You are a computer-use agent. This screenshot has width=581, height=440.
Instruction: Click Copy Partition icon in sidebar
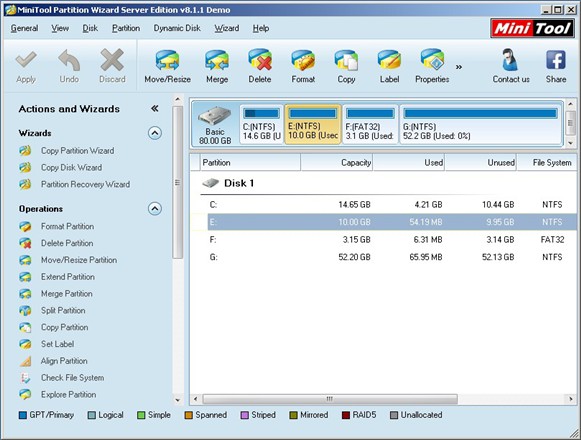click(25, 327)
